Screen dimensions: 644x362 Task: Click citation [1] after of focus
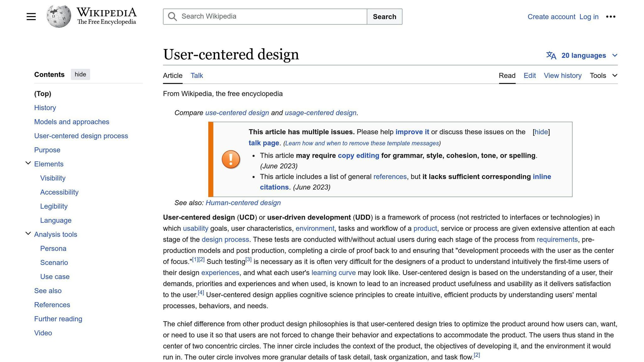click(195, 260)
